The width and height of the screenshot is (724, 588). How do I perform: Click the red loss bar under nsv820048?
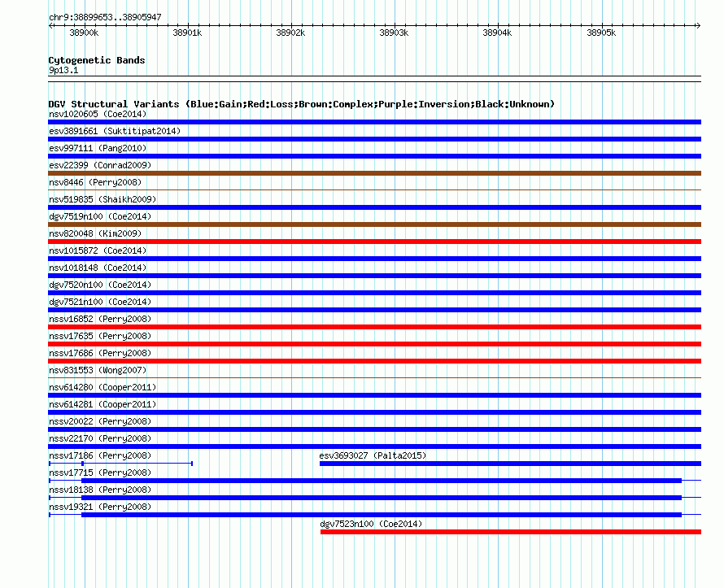point(374,242)
